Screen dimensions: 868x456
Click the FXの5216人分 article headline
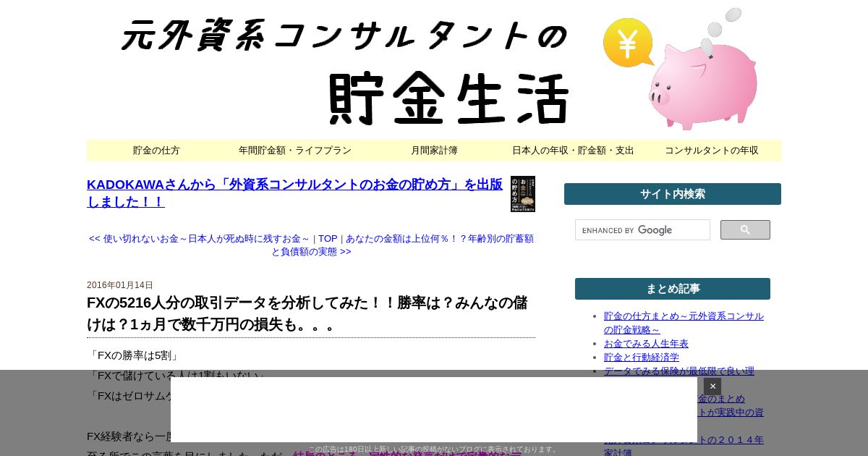click(x=307, y=313)
